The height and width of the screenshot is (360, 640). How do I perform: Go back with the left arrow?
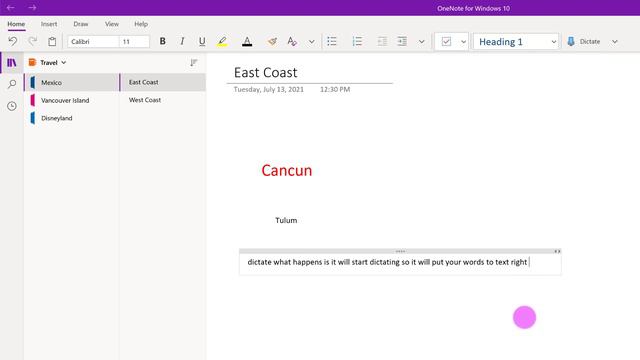(11, 7)
